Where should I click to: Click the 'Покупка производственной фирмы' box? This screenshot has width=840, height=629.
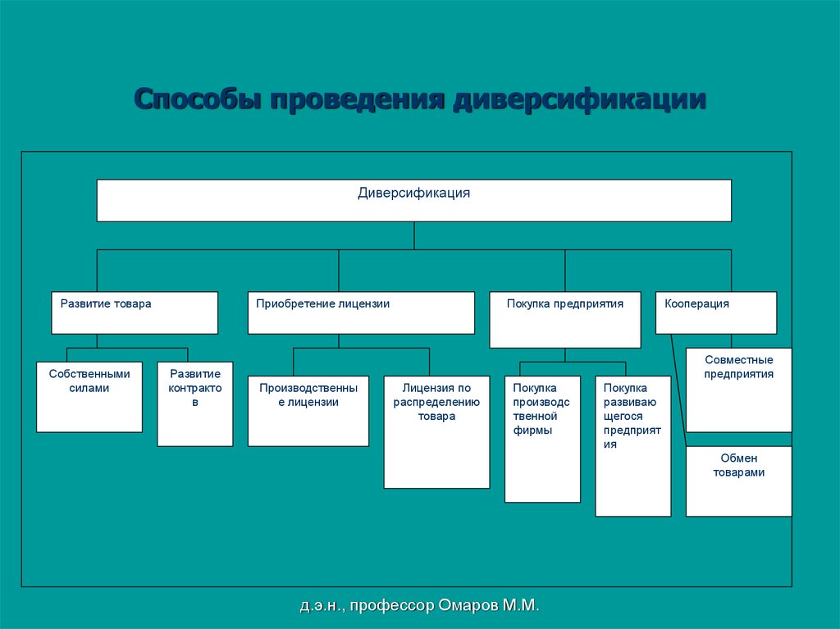pos(543,439)
